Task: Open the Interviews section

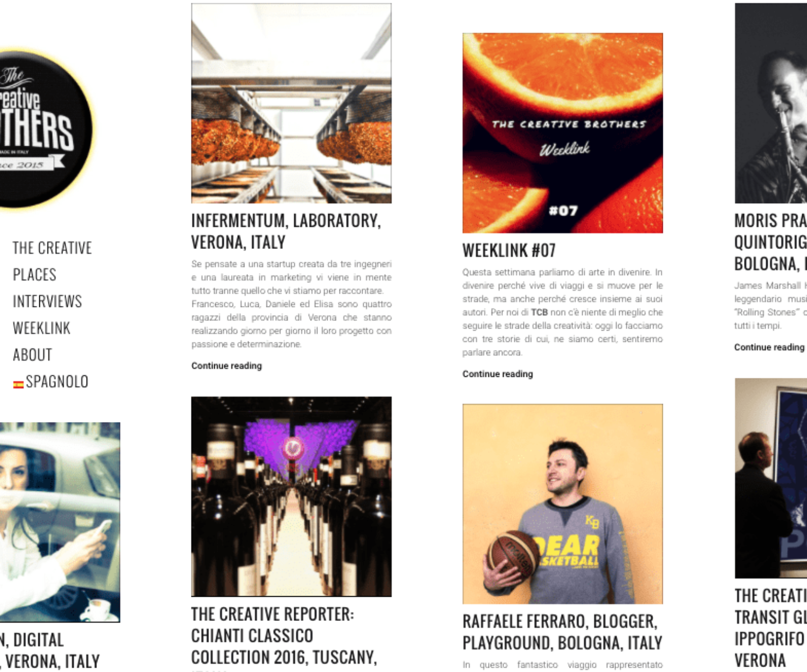Action: point(47,301)
